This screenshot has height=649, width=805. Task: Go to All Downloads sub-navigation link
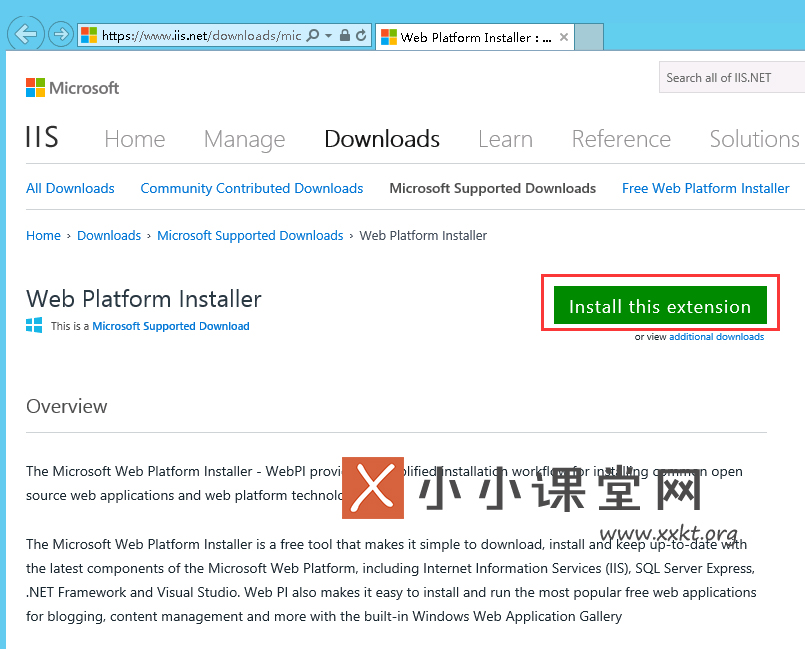pos(70,188)
